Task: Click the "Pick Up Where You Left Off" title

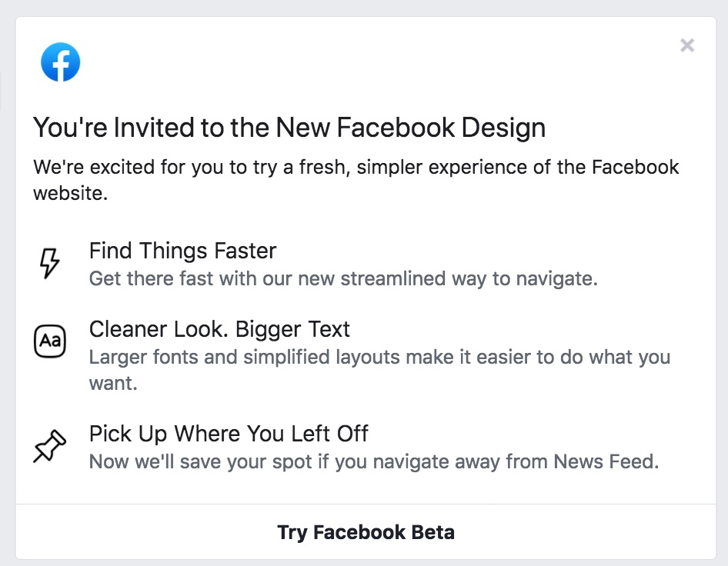Action: tap(229, 434)
